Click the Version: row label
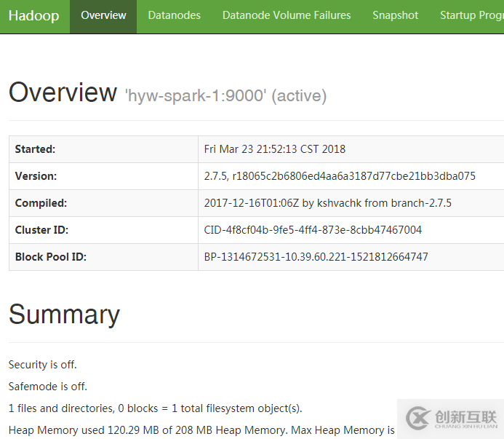 [x=36, y=176]
